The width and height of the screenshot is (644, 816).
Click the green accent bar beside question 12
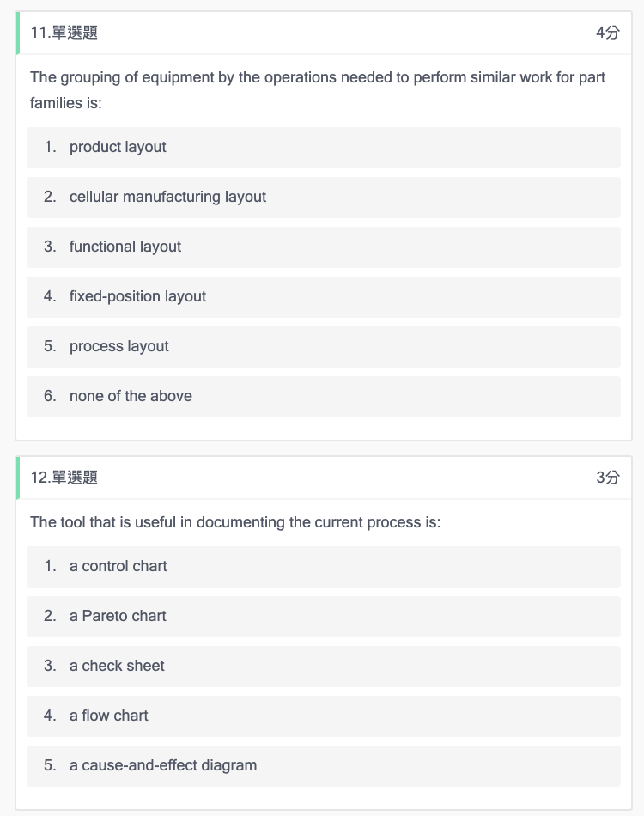[18, 478]
